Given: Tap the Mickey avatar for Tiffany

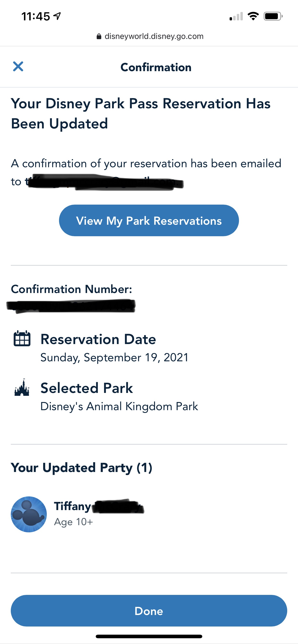Looking at the screenshot, I should (x=29, y=514).
